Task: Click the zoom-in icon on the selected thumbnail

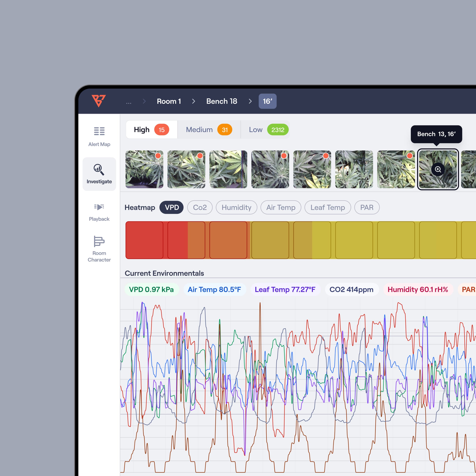Action: pyautogui.click(x=438, y=169)
